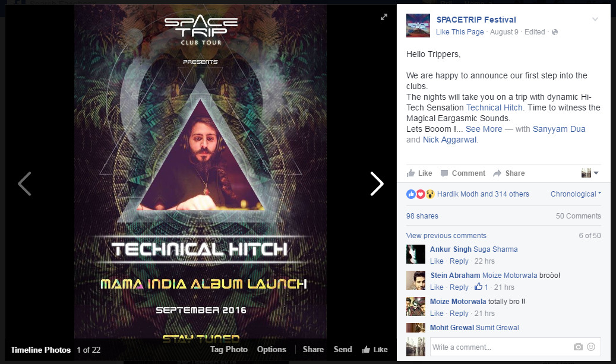Open Options in the photo bar
616x364 pixels.
[x=271, y=350]
